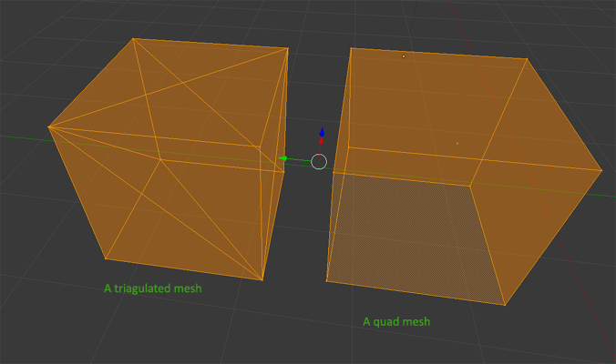Screen dimensions: 616x364
Task: Select the top face-center dot on the quad cube
Action: click(404, 56)
